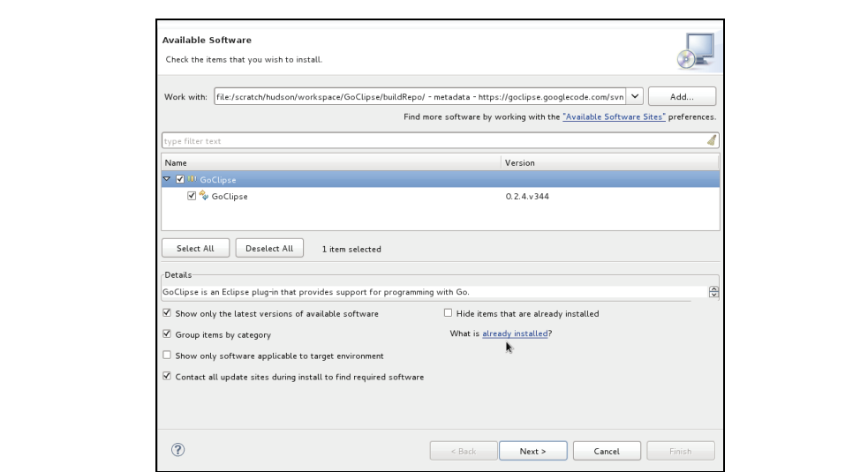868x472 pixels.
Task: Click the GoClipse feature plug-in icon
Action: click(204, 196)
